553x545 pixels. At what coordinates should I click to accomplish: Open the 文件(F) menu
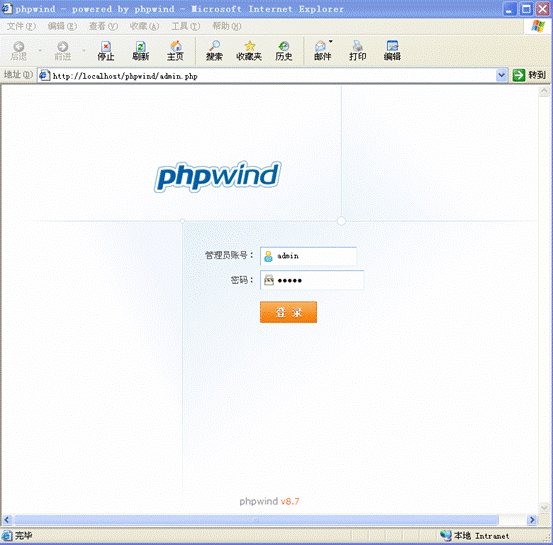click(21, 26)
